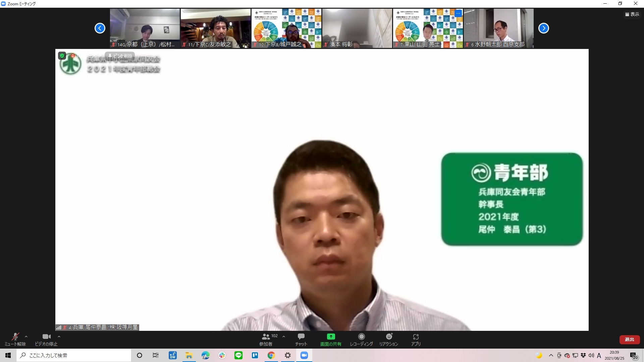Select the 濱本 将彰 video thumbnail
The image size is (644, 362).
tap(357, 28)
